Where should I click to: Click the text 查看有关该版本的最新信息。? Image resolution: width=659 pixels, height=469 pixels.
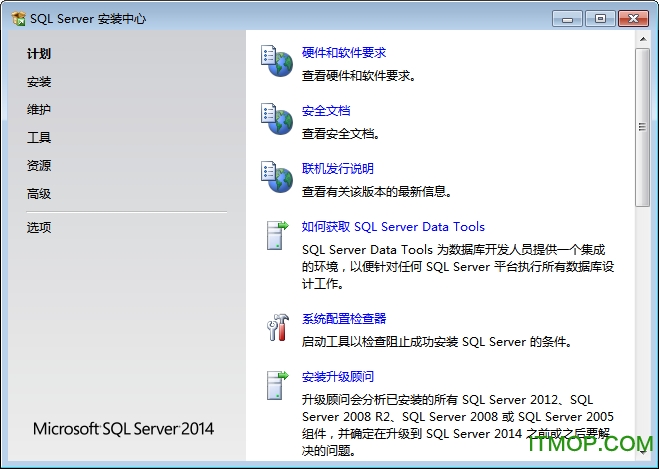click(377, 192)
